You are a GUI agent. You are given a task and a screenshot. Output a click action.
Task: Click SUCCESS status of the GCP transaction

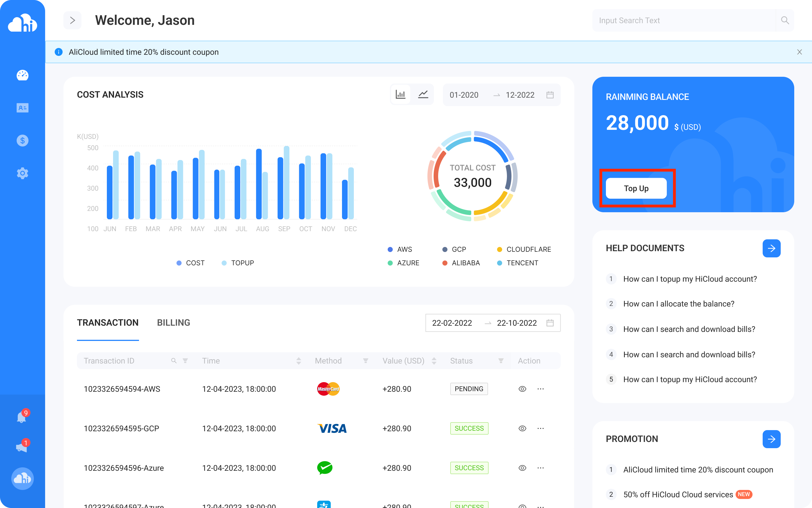[469, 428]
